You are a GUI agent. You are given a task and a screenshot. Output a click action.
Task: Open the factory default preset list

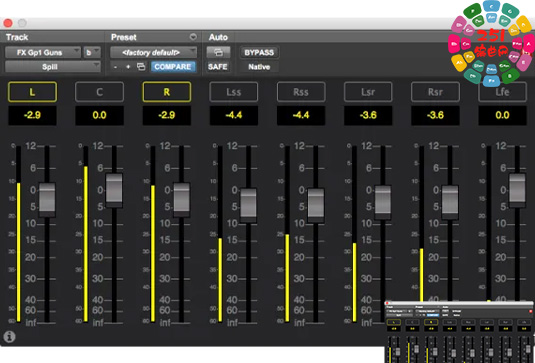(154, 53)
